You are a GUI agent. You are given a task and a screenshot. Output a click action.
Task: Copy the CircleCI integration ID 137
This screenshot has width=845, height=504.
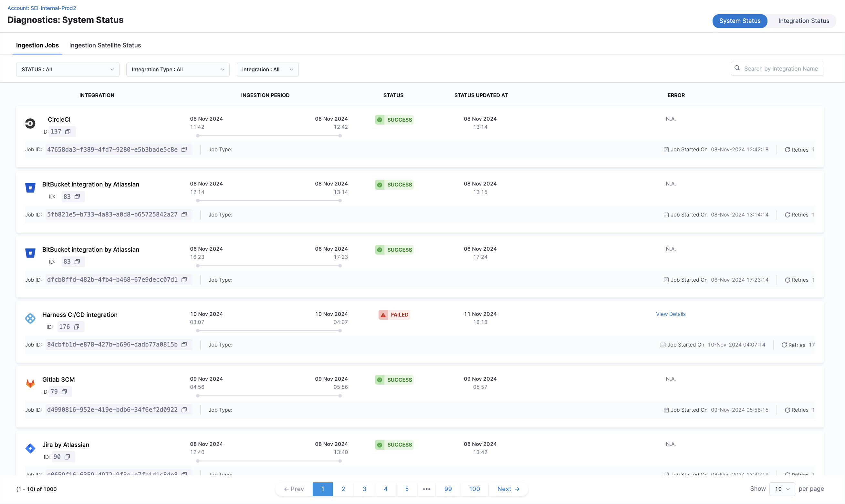pyautogui.click(x=68, y=132)
